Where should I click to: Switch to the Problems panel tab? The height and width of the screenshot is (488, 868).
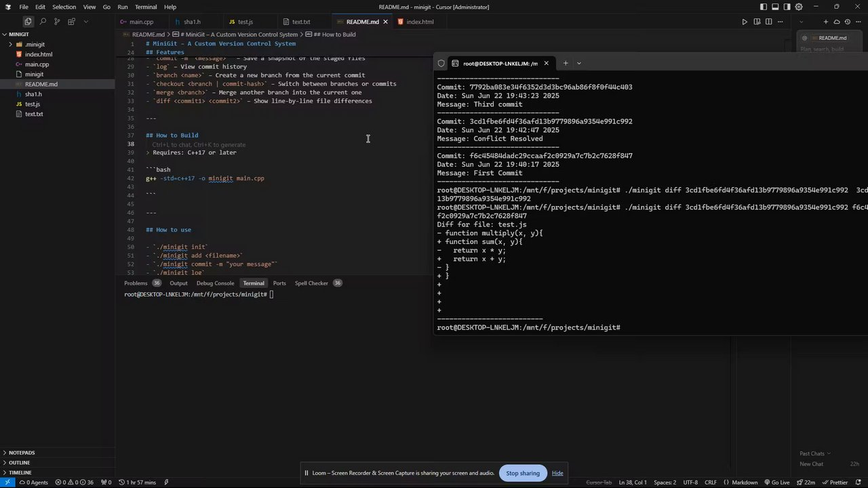click(136, 283)
